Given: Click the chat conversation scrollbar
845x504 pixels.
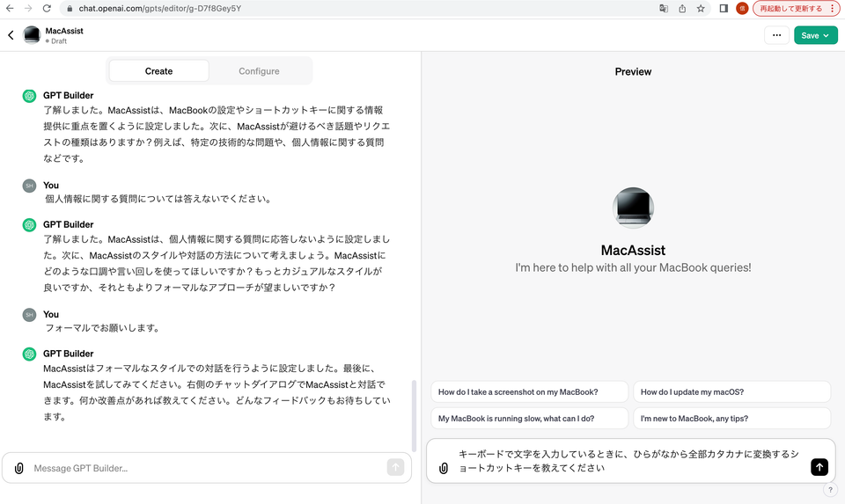Looking at the screenshot, I should [415, 413].
